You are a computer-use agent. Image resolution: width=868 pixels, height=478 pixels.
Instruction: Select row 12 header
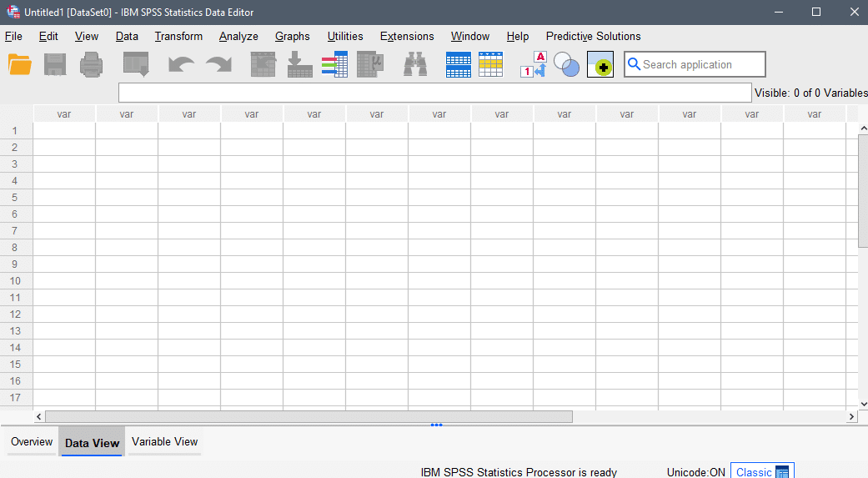(15, 314)
